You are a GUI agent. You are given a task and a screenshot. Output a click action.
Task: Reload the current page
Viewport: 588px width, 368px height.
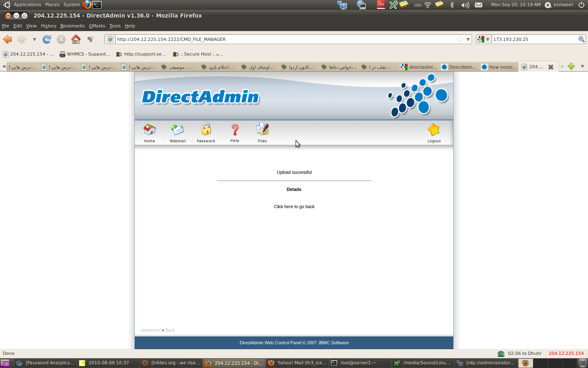pos(47,39)
